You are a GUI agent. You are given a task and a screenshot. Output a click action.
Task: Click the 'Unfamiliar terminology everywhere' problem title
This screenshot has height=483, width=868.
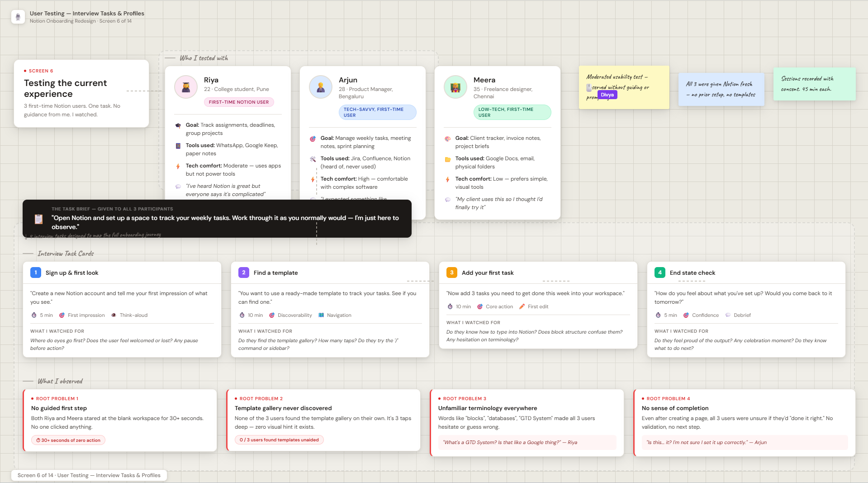tap(488, 408)
